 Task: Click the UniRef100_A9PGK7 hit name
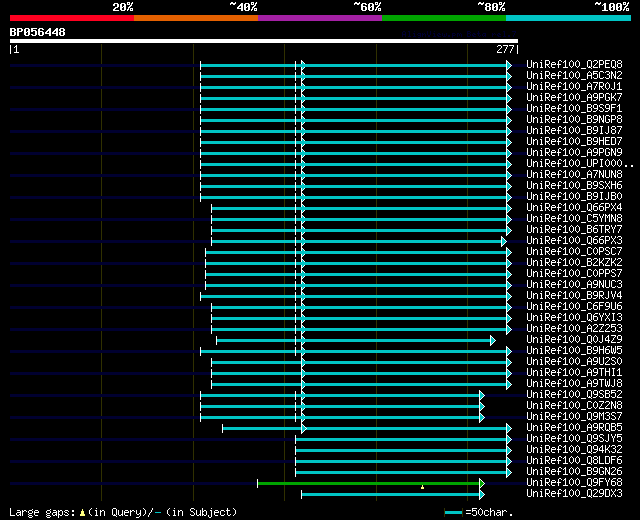[x=574, y=98]
